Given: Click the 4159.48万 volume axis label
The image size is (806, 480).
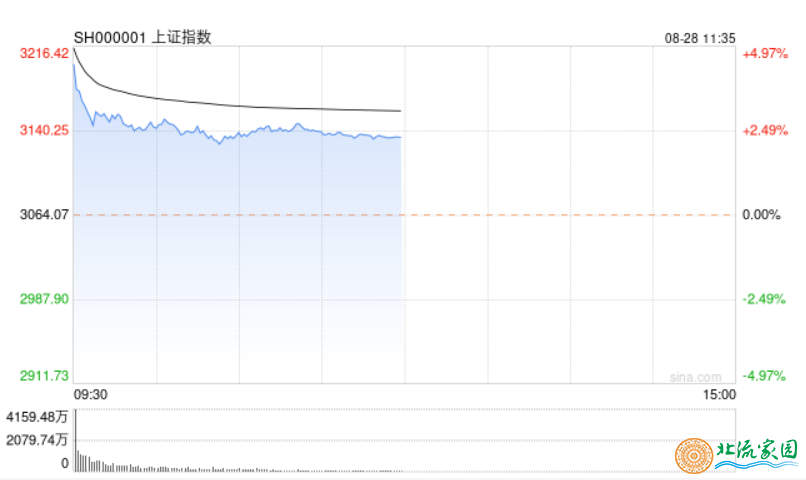Looking at the screenshot, I should point(37,417).
